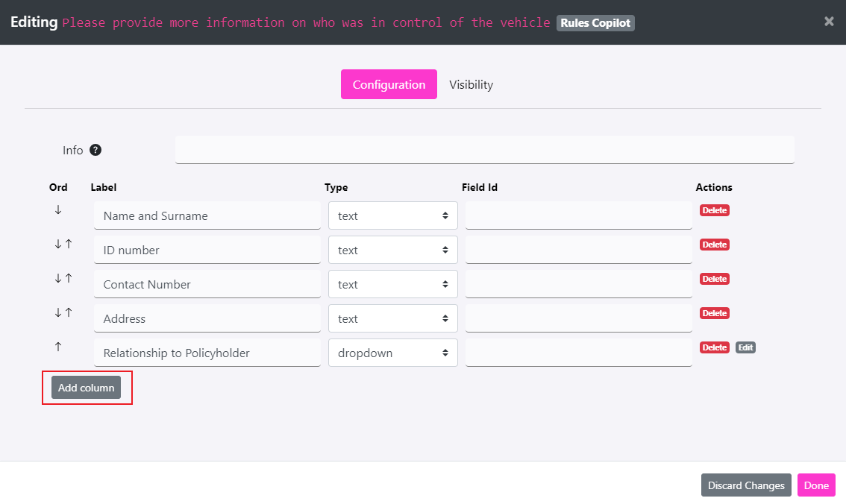Screen dimensions: 846x504
Task: Move ID number row up
Action: tap(69, 245)
